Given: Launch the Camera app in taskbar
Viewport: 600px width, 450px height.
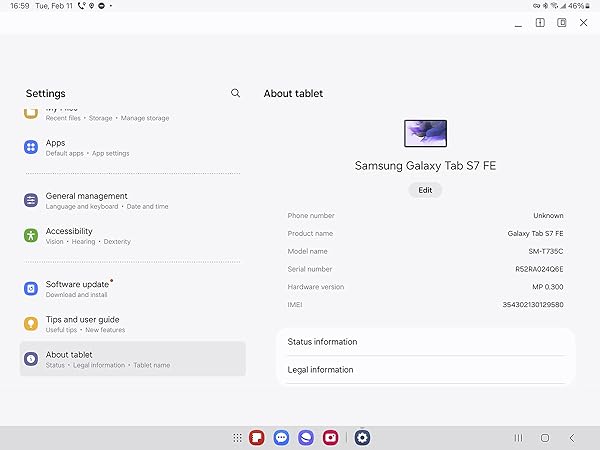Looking at the screenshot, I should click(x=330, y=438).
